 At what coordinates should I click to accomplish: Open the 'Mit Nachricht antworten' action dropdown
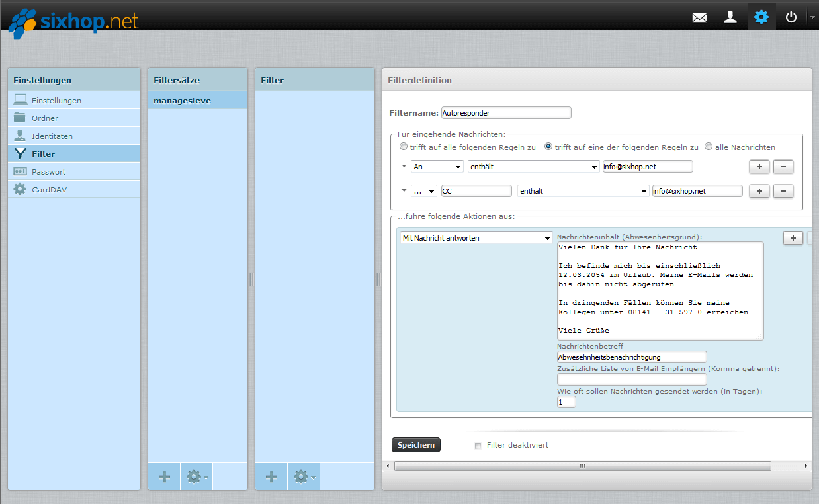[x=476, y=237]
